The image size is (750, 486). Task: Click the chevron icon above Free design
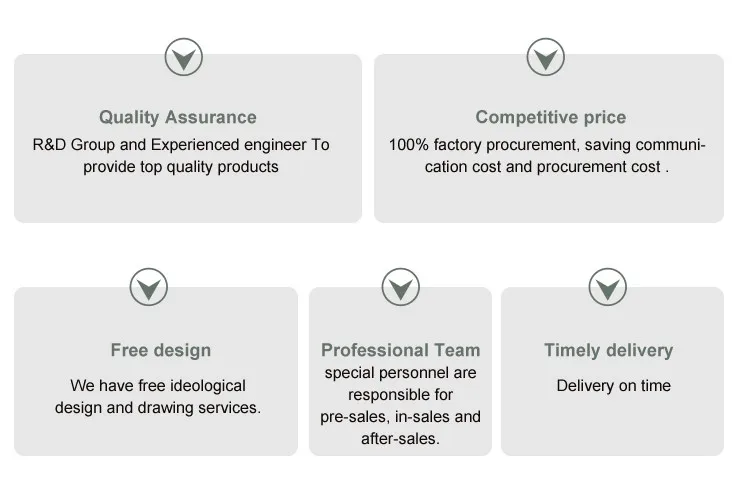coord(149,288)
